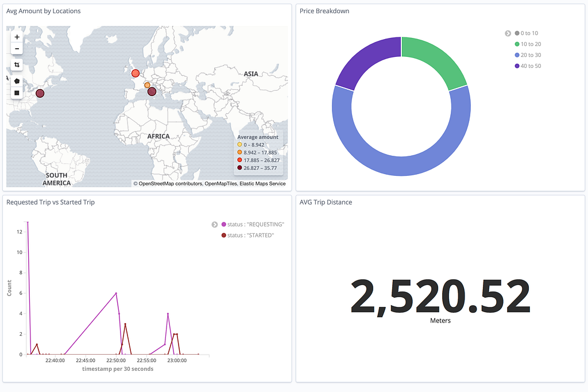The image size is (588, 392).
Task: Collapse the trip chart legend arrow
Action: [x=215, y=225]
